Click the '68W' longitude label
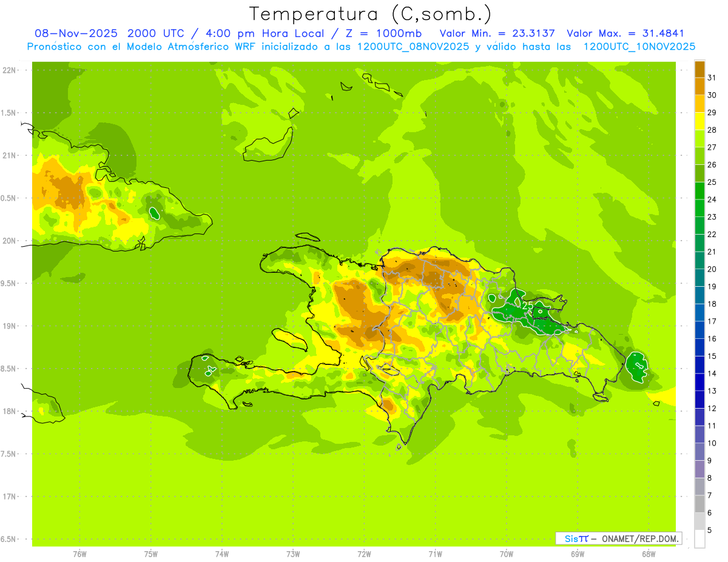Viewport: 728px width, 562px height. pyautogui.click(x=649, y=554)
